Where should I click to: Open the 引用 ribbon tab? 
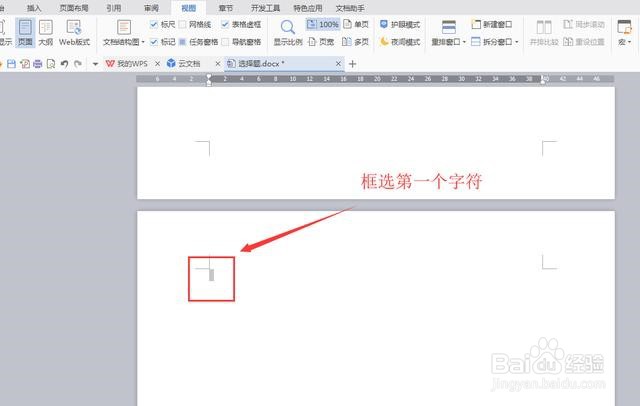point(113,8)
